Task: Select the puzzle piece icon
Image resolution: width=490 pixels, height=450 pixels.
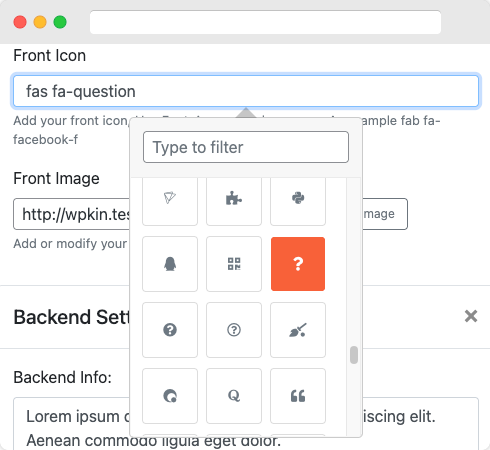Action: (x=234, y=200)
